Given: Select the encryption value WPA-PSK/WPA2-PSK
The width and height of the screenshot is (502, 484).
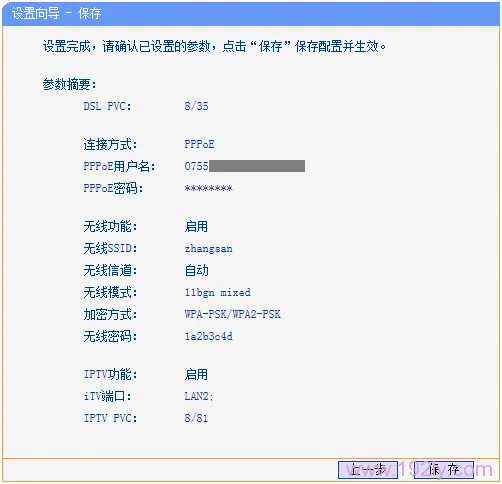Looking at the screenshot, I should [x=232, y=314].
